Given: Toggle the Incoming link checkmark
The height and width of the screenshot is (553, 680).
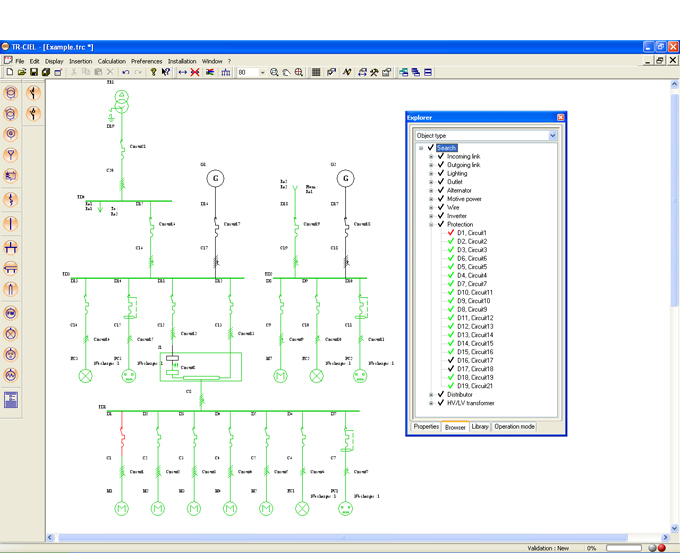Looking at the screenshot, I should click(x=441, y=156).
